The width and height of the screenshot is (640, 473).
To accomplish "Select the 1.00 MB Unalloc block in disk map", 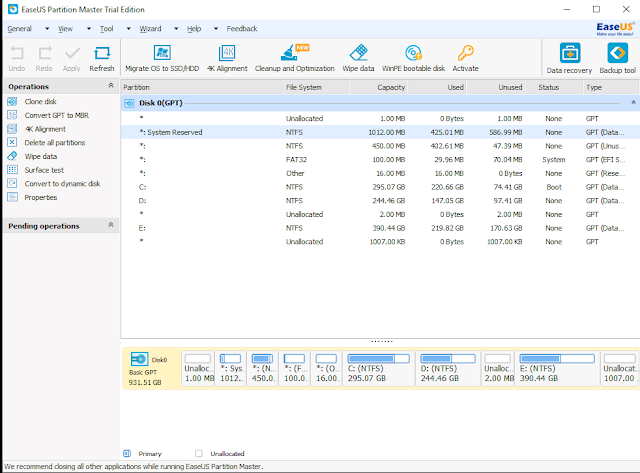I will tap(198, 368).
